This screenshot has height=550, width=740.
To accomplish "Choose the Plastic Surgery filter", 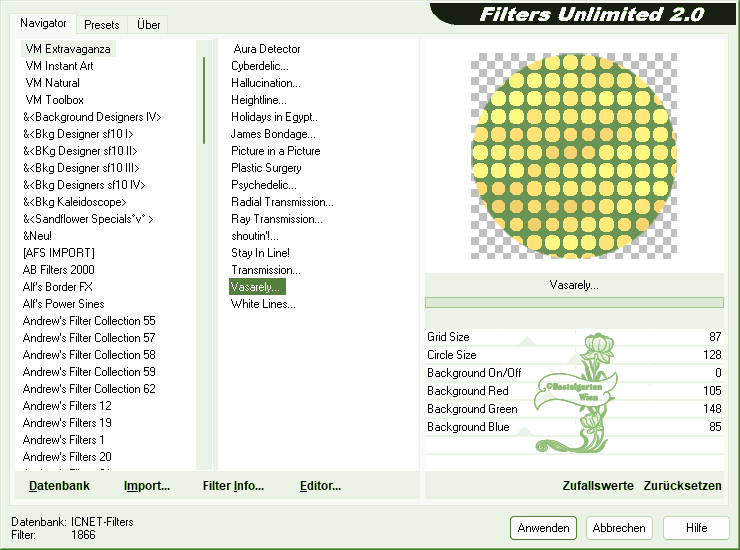I will [x=266, y=168].
